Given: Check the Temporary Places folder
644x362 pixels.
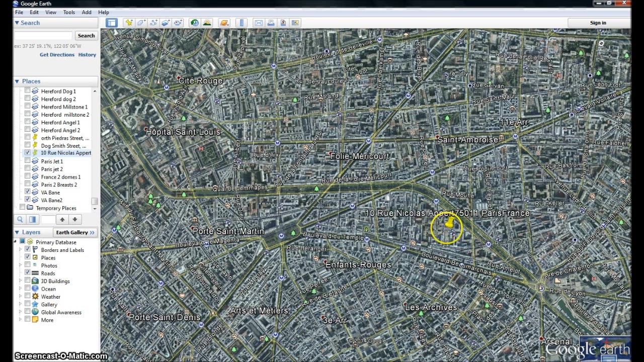Looking at the screenshot, I should (22, 207).
